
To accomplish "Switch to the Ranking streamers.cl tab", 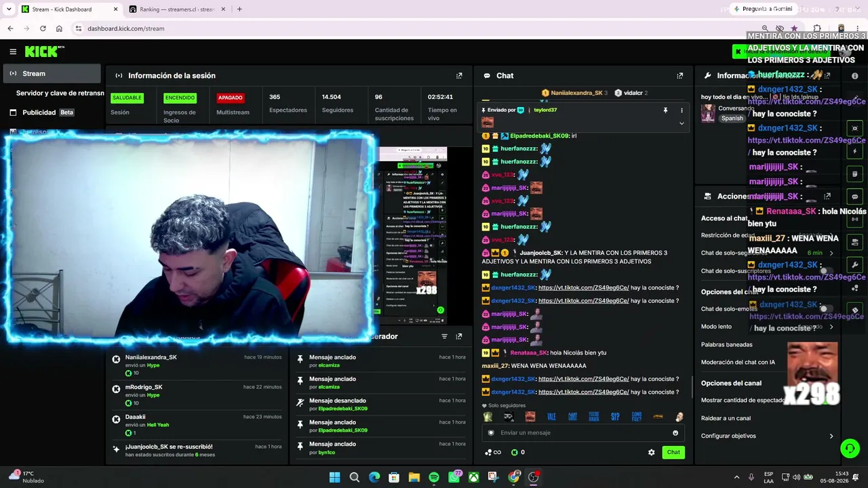I will 176,9.
